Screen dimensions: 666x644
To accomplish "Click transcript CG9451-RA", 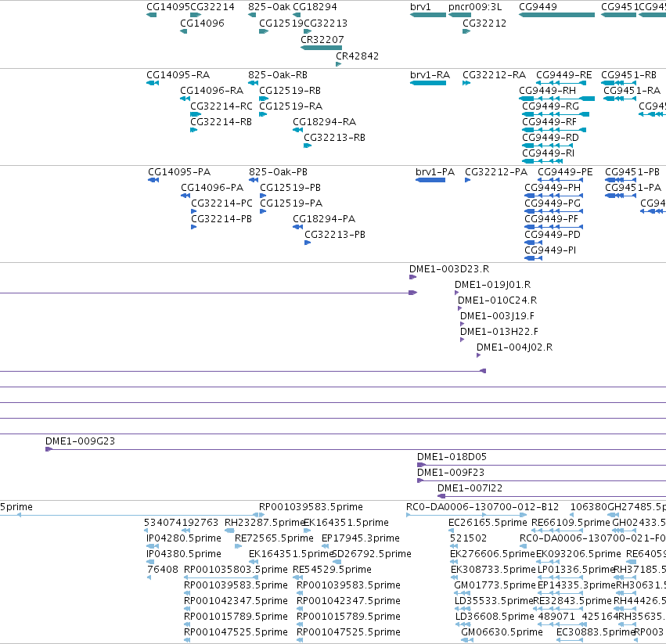I will click(632, 91).
